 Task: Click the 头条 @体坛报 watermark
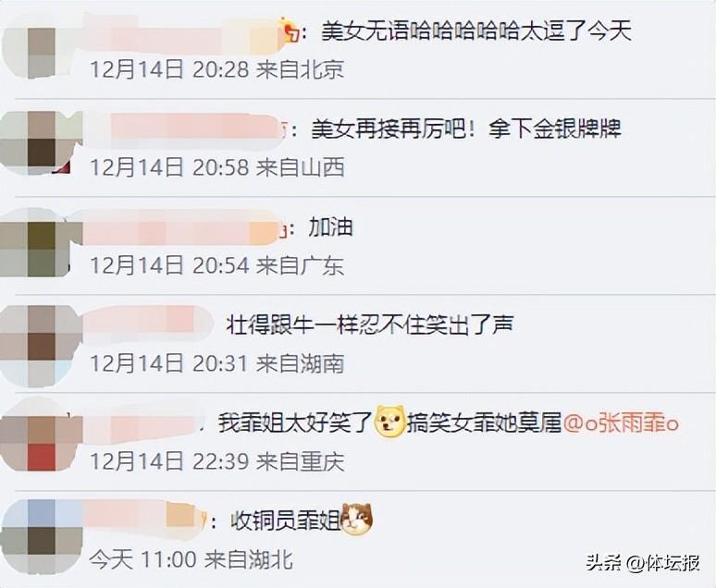point(643,562)
